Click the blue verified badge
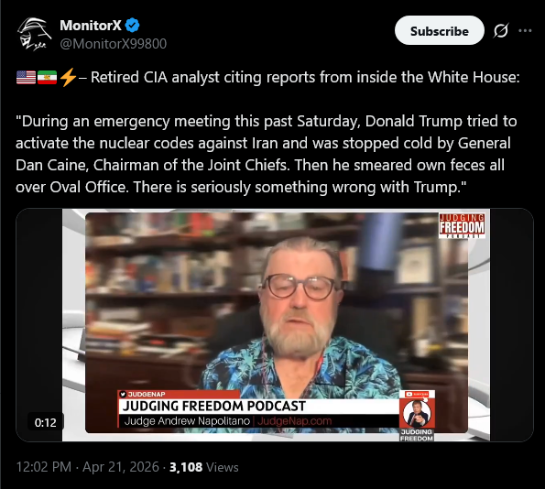The height and width of the screenshot is (489, 545). (132, 25)
